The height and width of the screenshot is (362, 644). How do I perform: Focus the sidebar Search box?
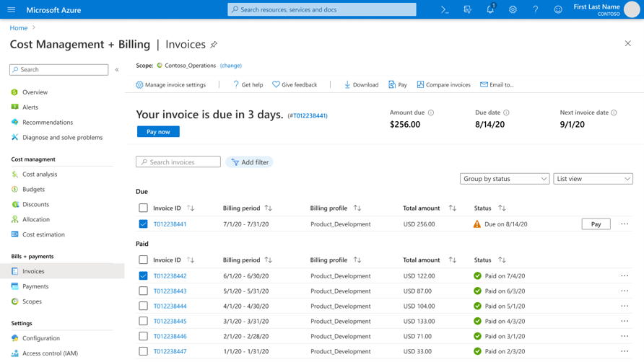tap(58, 70)
